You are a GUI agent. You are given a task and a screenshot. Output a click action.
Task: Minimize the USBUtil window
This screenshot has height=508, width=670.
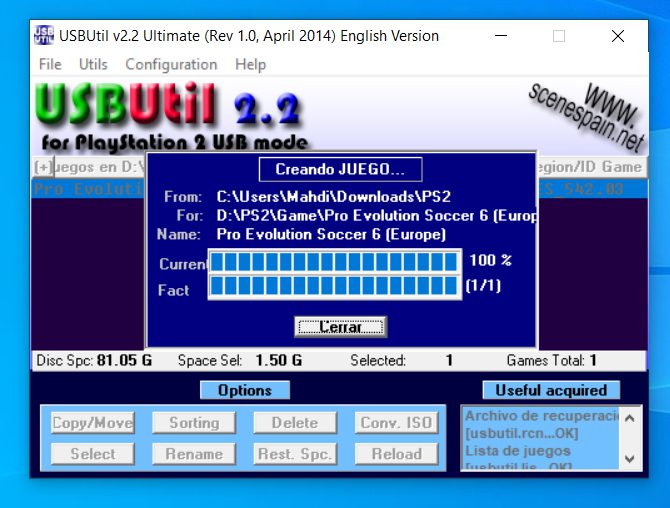pos(501,36)
